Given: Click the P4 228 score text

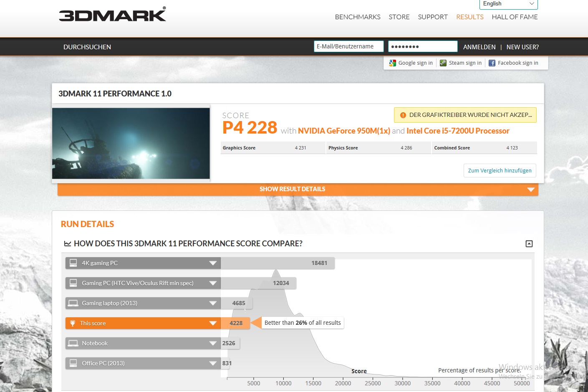Looking at the screenshot, I should pos(250,128).
